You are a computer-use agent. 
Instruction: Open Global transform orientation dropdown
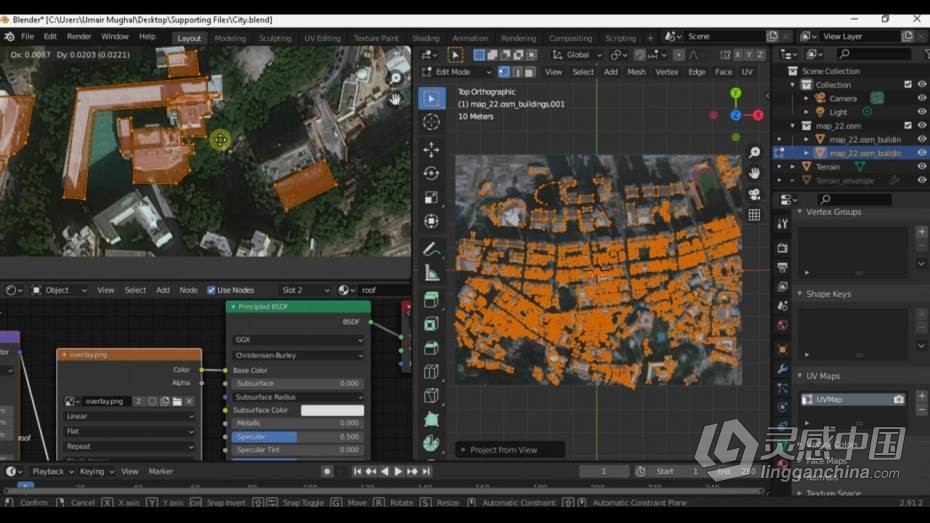577,55
